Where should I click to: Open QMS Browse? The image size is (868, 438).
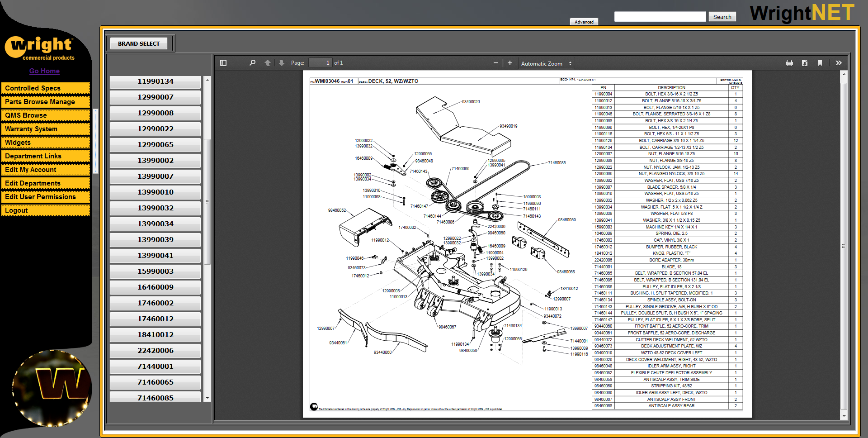(46, 115)
